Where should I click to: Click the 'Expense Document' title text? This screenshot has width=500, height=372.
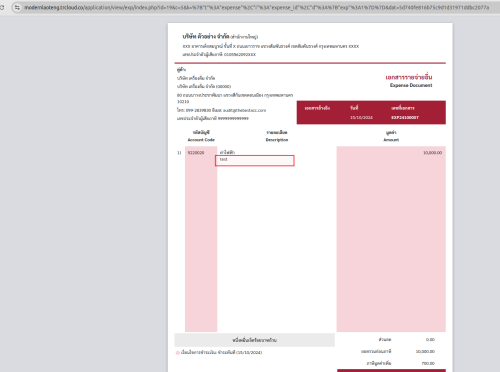pos(411,85)
